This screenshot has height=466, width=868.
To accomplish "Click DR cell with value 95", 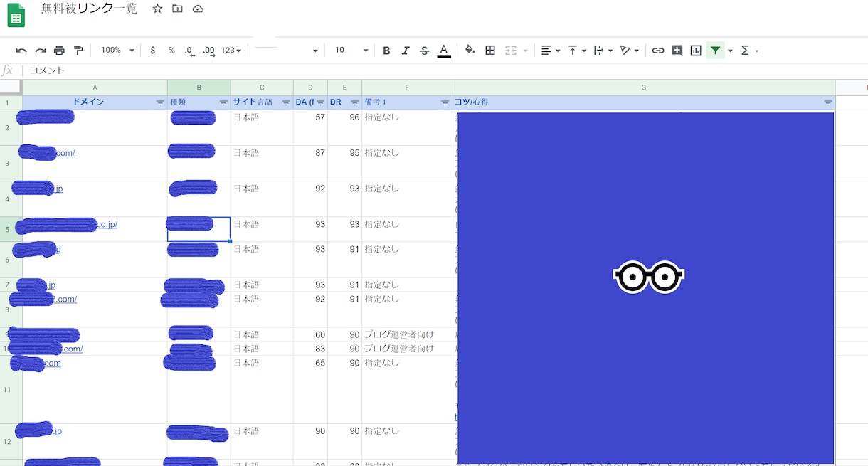I will click(x=344, y=163).
